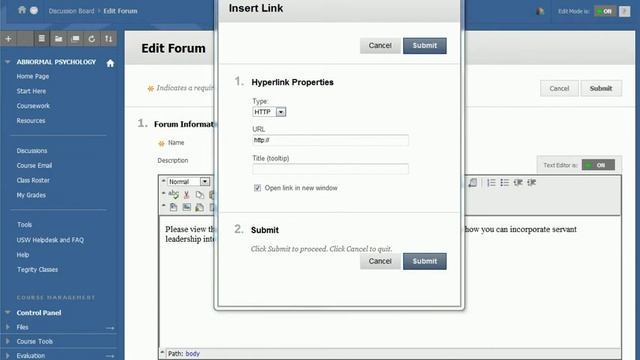Click the indent icon in the editor toolbar
This screenshot has width=640, height=360.
pyautogui.click(x=531, y=182)
